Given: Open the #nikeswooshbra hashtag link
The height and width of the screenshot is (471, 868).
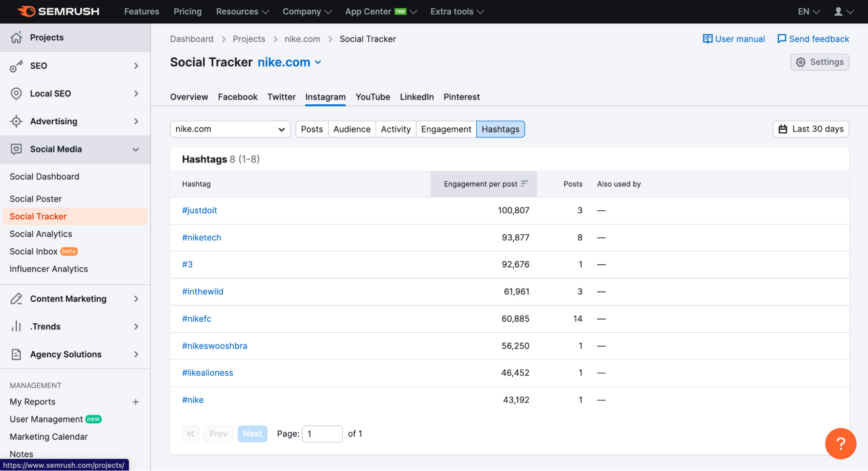Looking at the screenshot, I should [x=215, y=346].
